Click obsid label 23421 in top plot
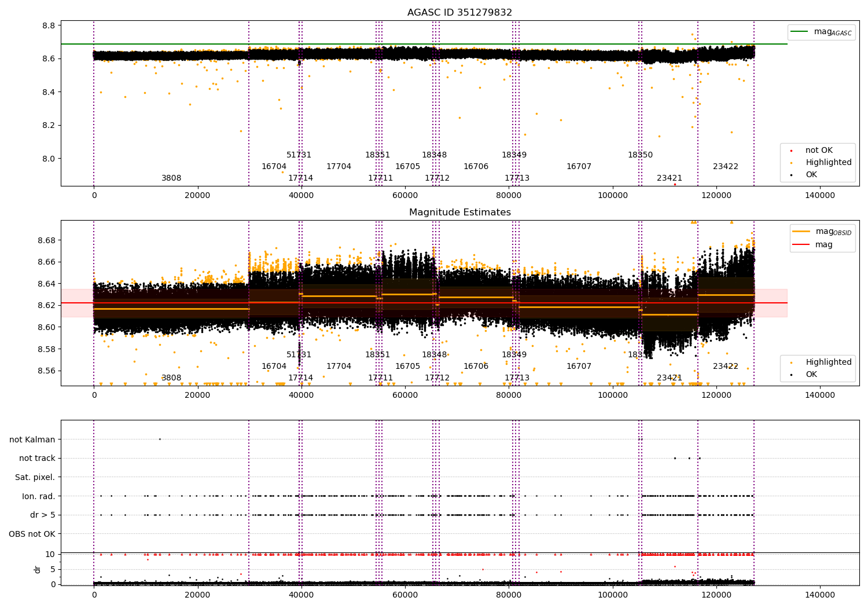The width and height of the screenshot is (868, 608). [x=670, y=178]
